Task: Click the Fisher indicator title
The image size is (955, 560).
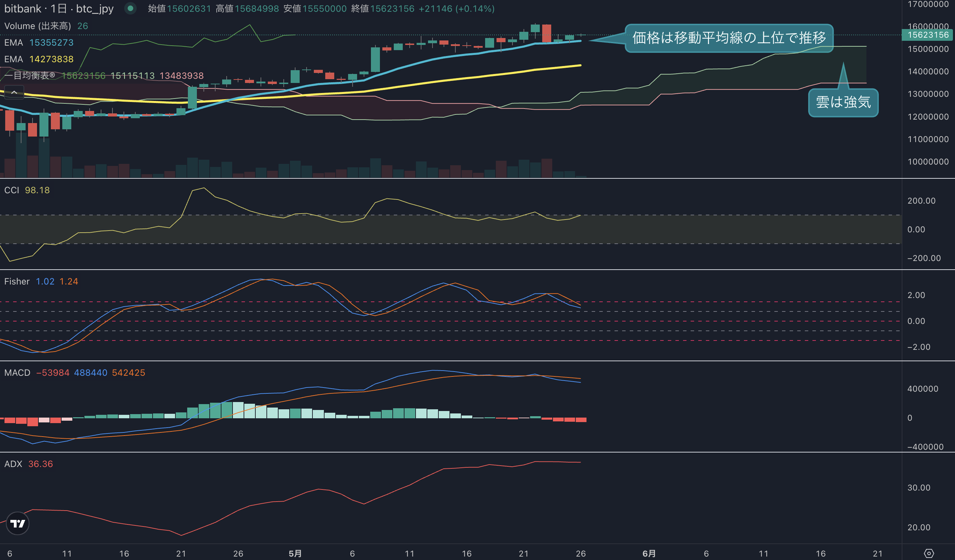Action: pos(17,281)
